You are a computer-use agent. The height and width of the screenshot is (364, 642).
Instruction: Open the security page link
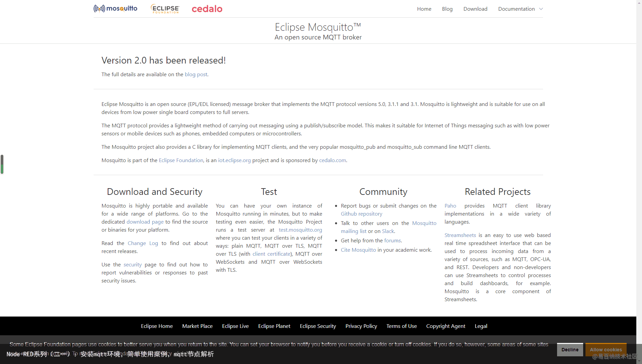click(x=133, y=264)
